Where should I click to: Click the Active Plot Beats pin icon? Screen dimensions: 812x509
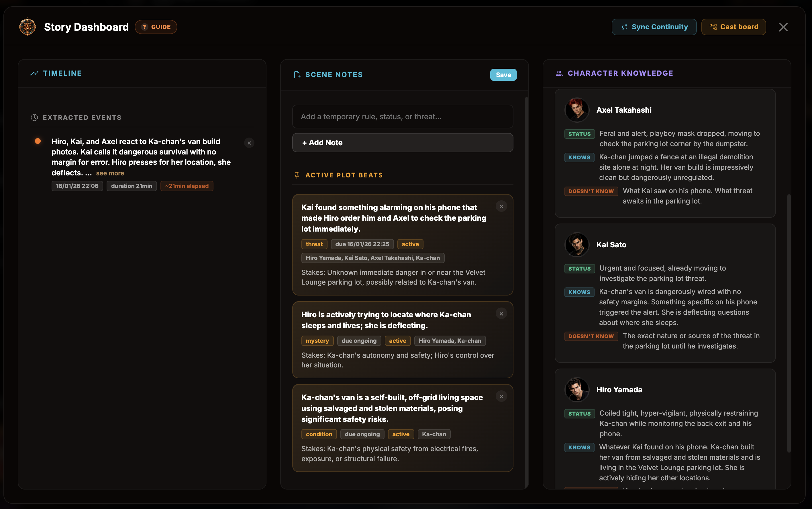(297, 175)
